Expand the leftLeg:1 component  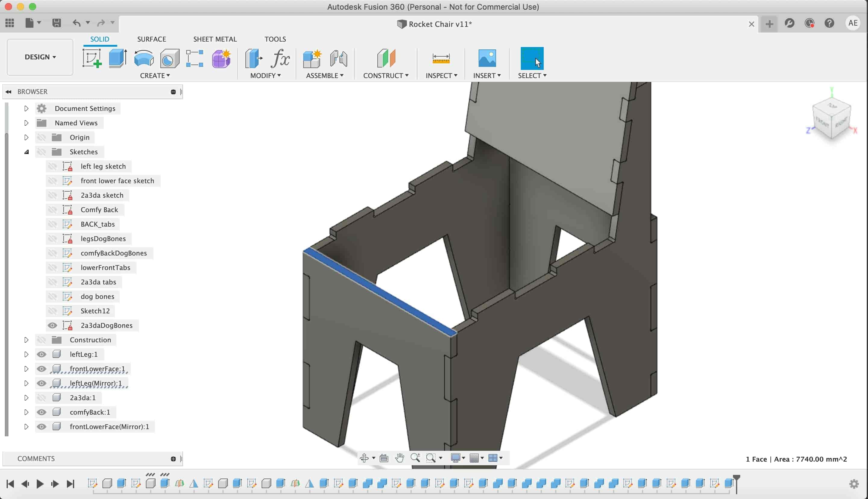[26, 354]
